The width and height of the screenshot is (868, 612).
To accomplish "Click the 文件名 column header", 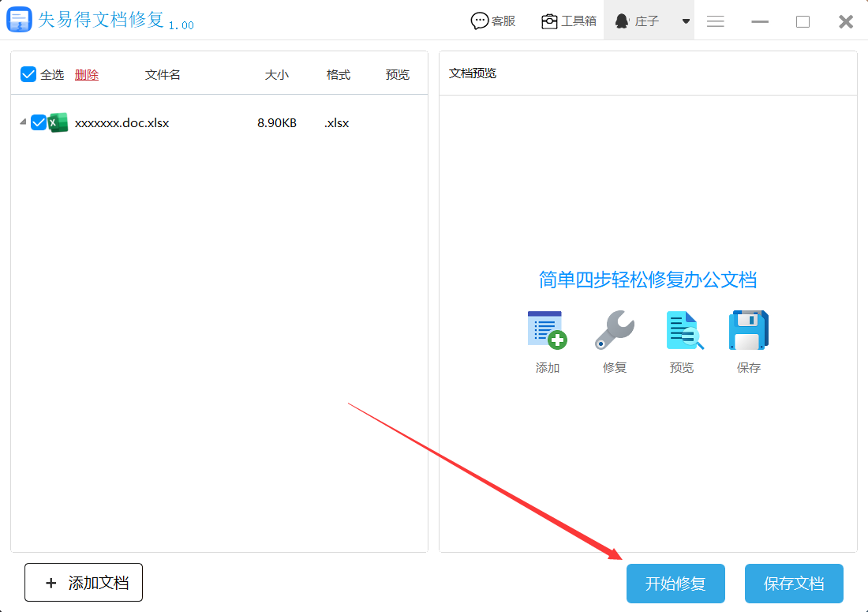I will (x=163, y=75).
